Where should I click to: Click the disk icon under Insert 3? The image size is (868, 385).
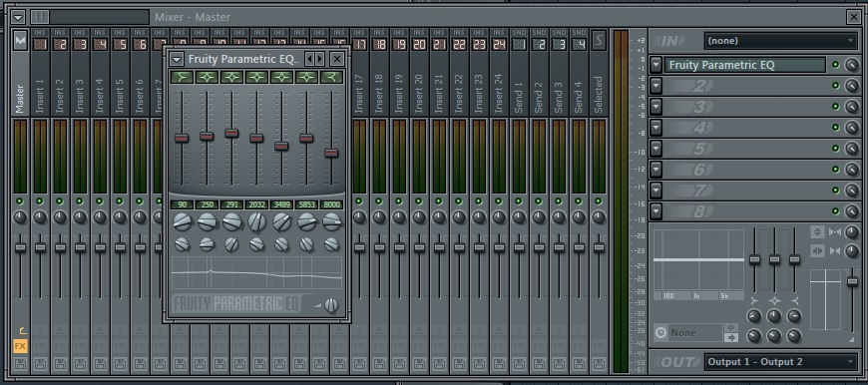click(x=80, y=364)
